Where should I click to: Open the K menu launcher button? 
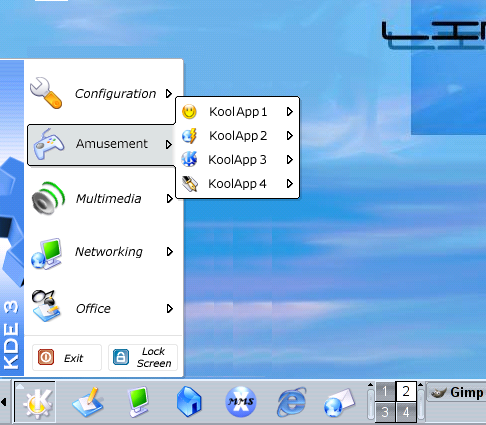(x=35, y=402)
